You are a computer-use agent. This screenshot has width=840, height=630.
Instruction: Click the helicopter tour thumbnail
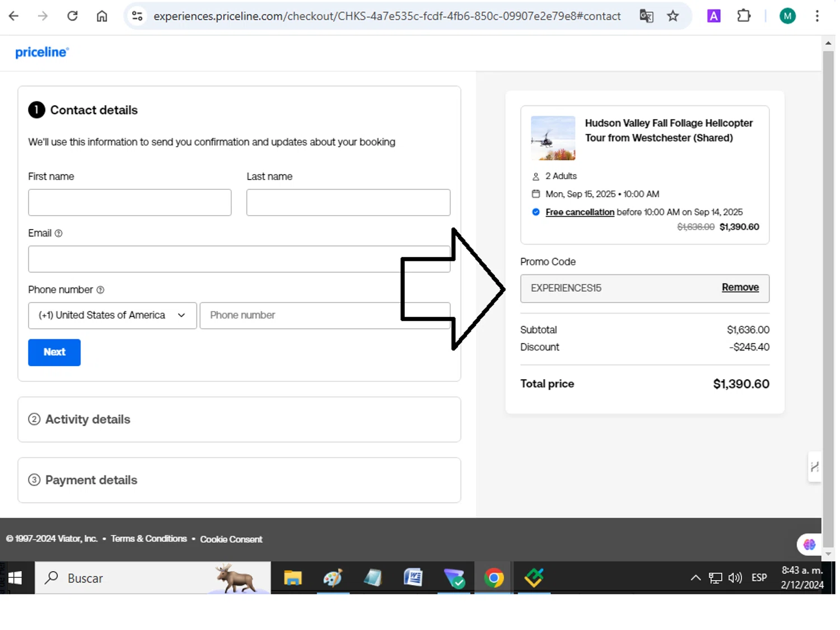click(553, 138)
